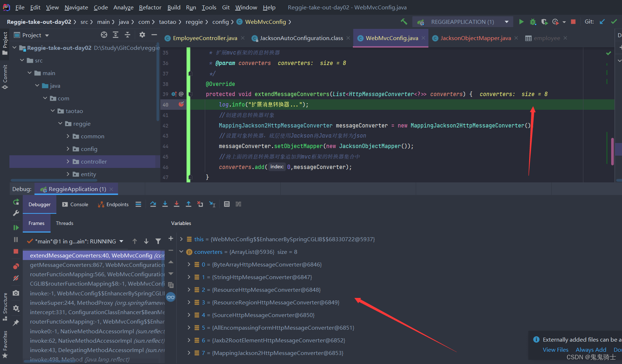This screenshot has height=364, width=622.
Task: Expand the config folder in tree
Action: [x=68, y=149]
